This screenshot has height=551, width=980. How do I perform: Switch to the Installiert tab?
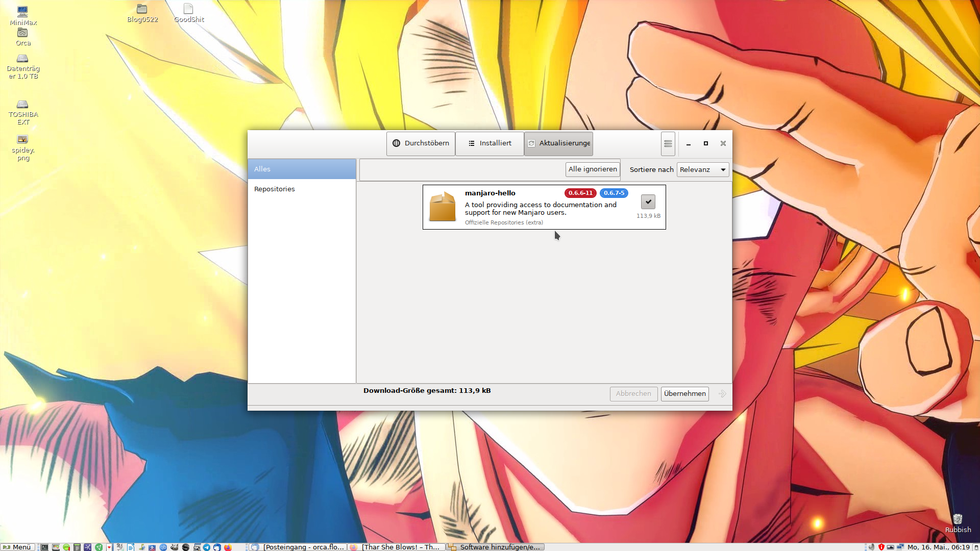489,143
